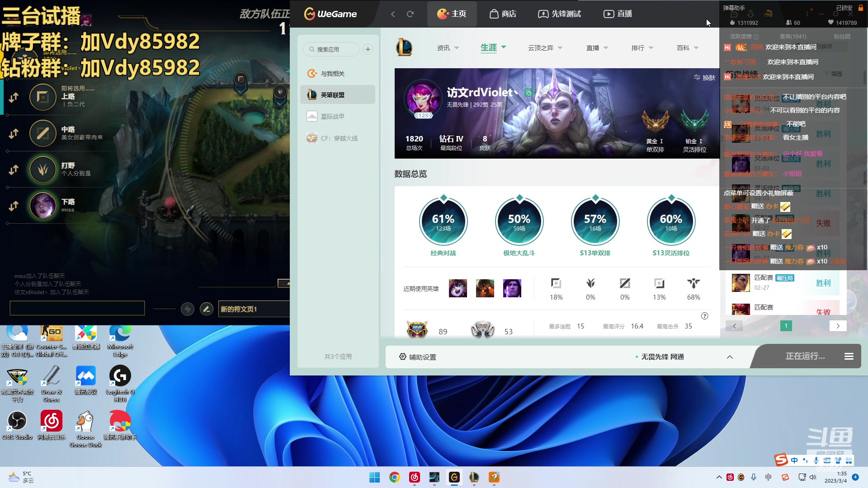The height and width of the screenshot is (488, 868).
Task: Expand the server selector up-chevron
Action: (730, 357)
